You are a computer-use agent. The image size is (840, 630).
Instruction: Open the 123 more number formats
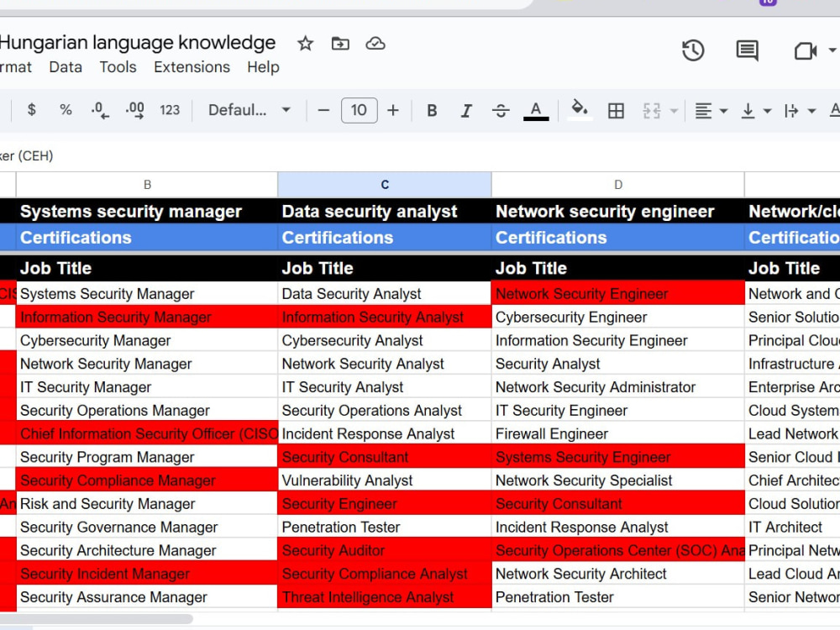(x=170, y=110)
